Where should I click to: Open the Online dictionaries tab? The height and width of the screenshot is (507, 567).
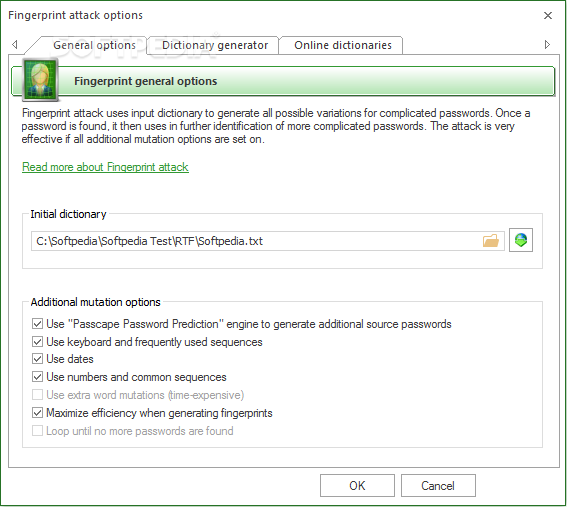(x=342, y=45)
